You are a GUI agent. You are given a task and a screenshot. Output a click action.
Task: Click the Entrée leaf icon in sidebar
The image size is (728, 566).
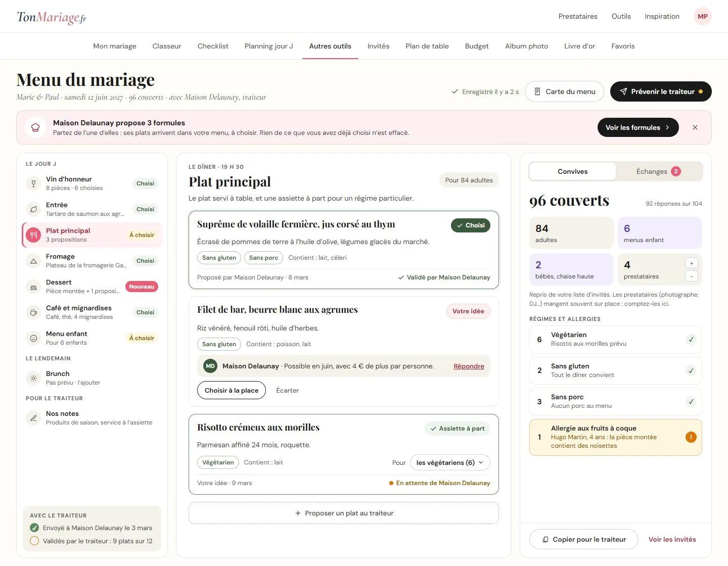33,209
